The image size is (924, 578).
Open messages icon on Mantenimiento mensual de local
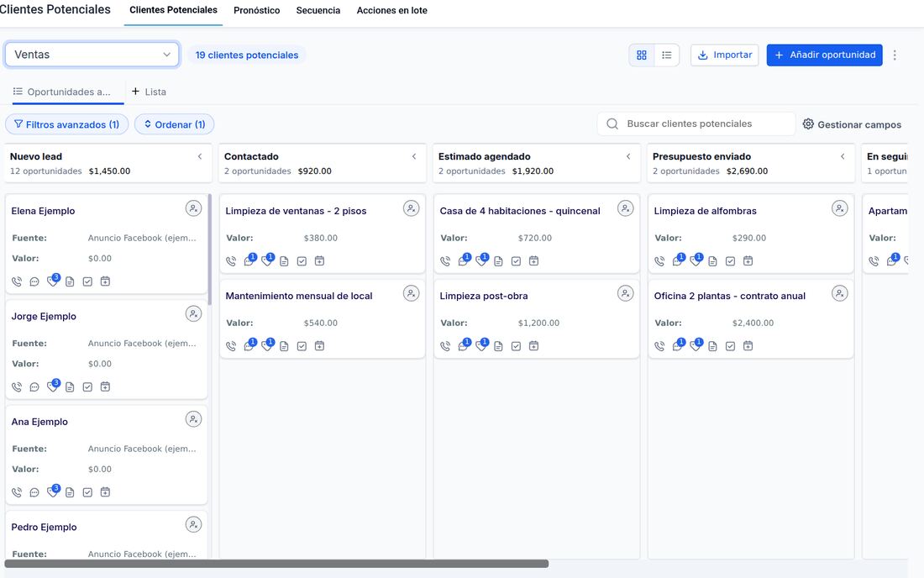[249, 345]
